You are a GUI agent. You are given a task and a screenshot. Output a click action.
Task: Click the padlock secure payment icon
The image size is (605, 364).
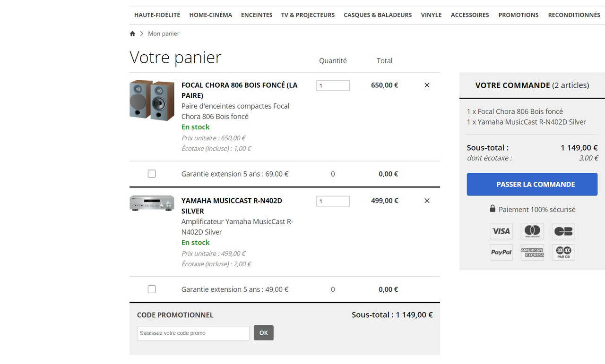493,209
